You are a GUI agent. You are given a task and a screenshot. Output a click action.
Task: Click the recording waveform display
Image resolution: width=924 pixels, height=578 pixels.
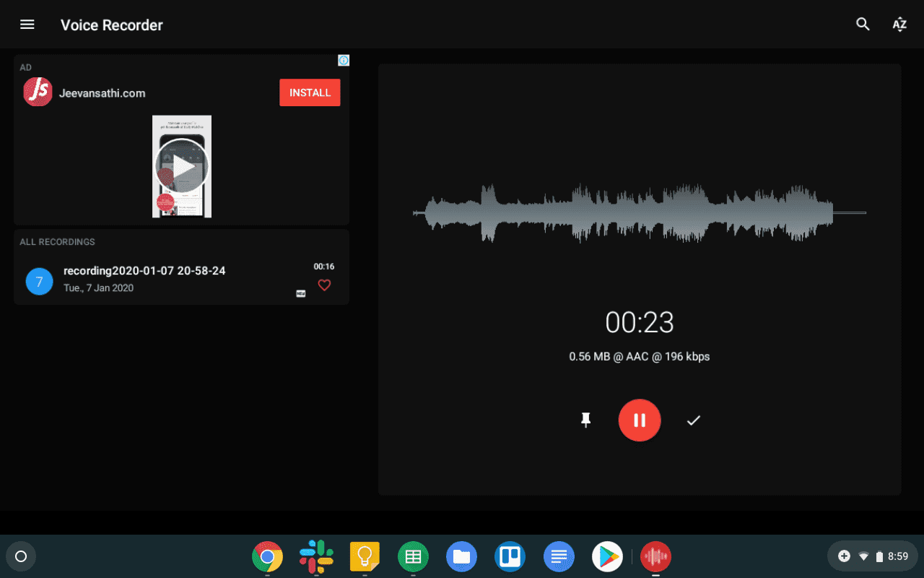click(x=640, y=213)
